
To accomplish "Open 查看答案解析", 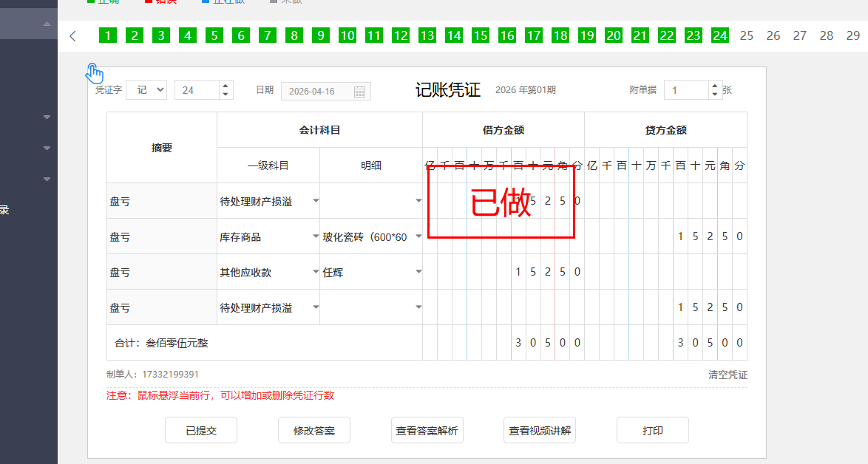I will coord(427,430).
